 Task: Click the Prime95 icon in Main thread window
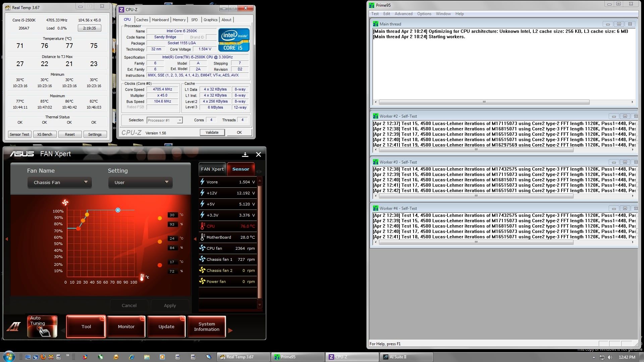[x=376, y=24]
